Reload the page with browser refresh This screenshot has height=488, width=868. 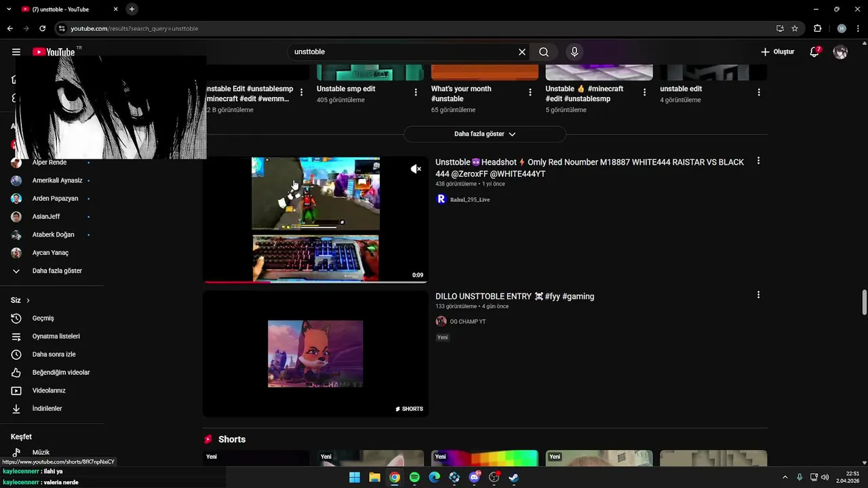[x=42, y=28]
